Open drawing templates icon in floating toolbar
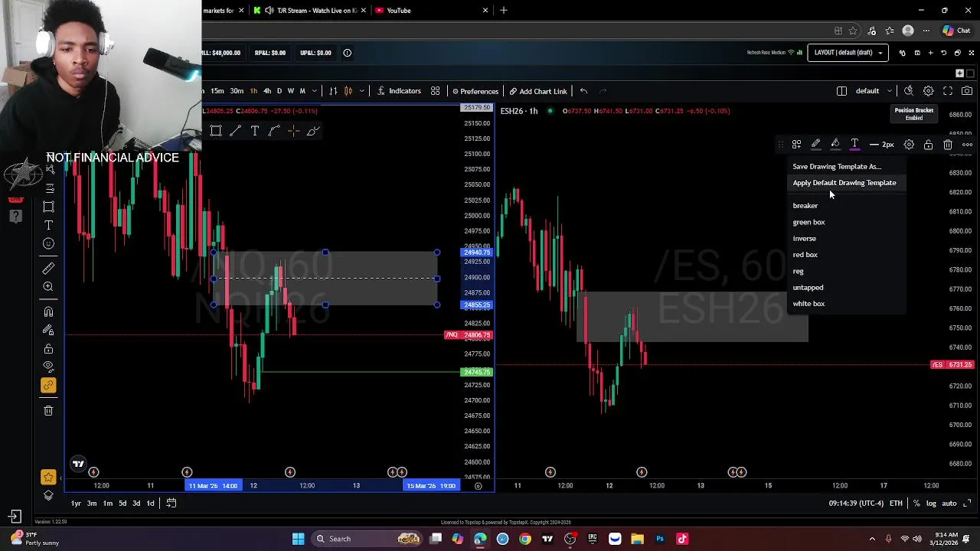The image size is (980, 551). [796, 145]
